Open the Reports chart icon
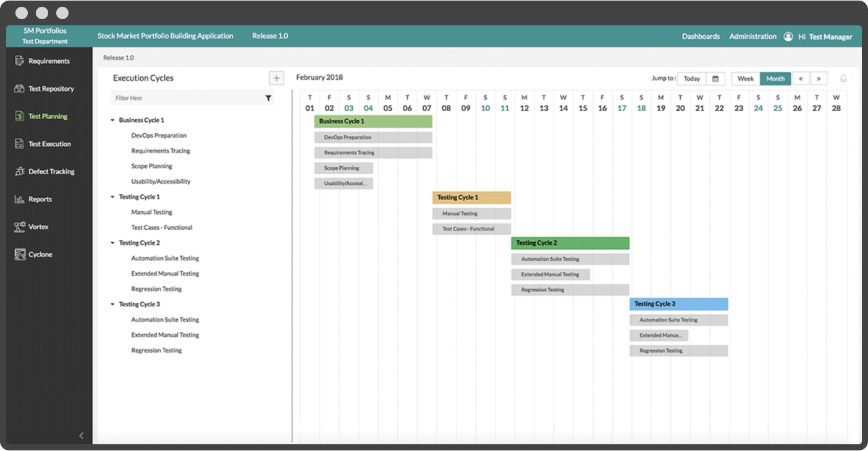Viewport: 868px width, 451px height. [19, 200]
